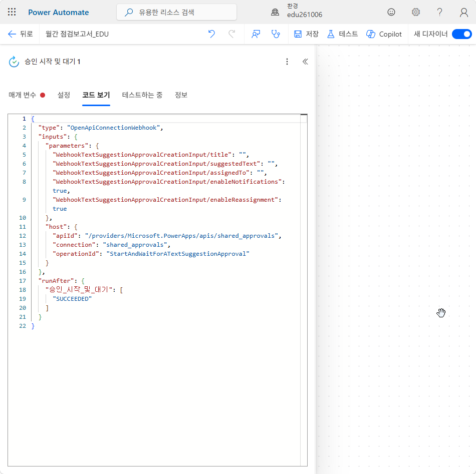Click the approval action icon beside 승인 시작 및 대기 1
476x474 pixels.
(14, 62)
